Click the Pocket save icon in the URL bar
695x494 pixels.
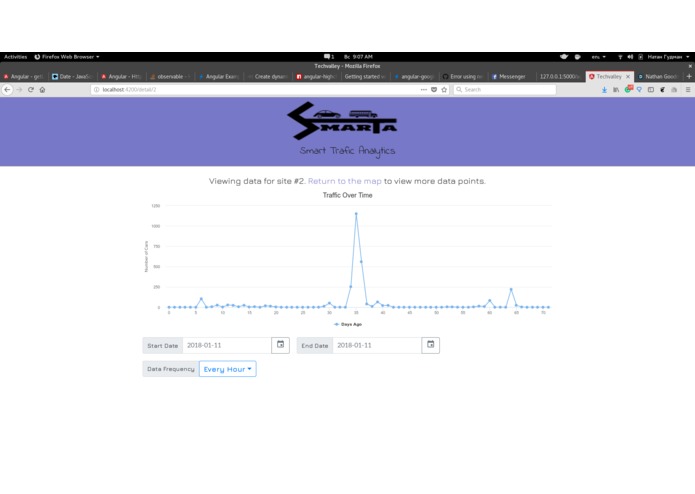434,89
